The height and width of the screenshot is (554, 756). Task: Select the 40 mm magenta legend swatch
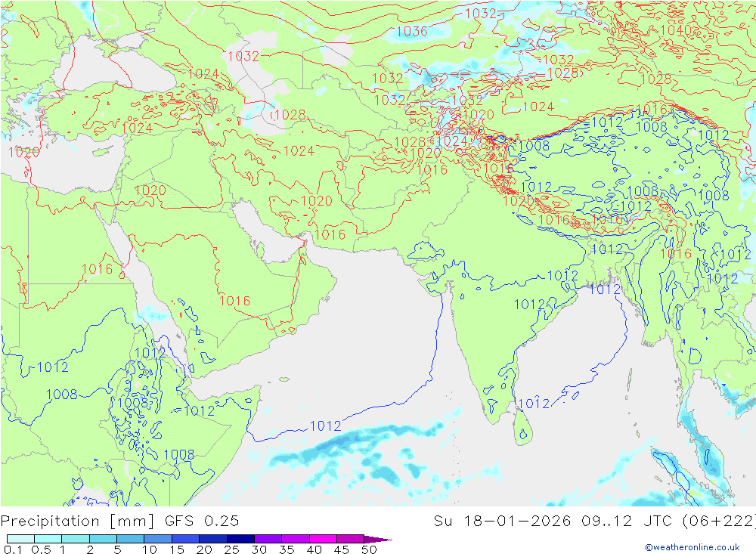click(x=323, y=539)
